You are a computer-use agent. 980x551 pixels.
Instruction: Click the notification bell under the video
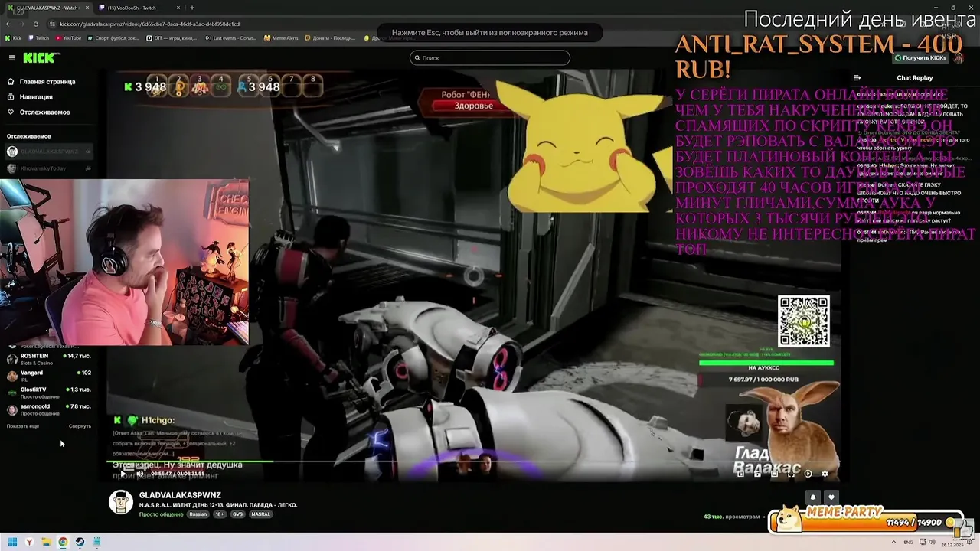pos(813,497)
